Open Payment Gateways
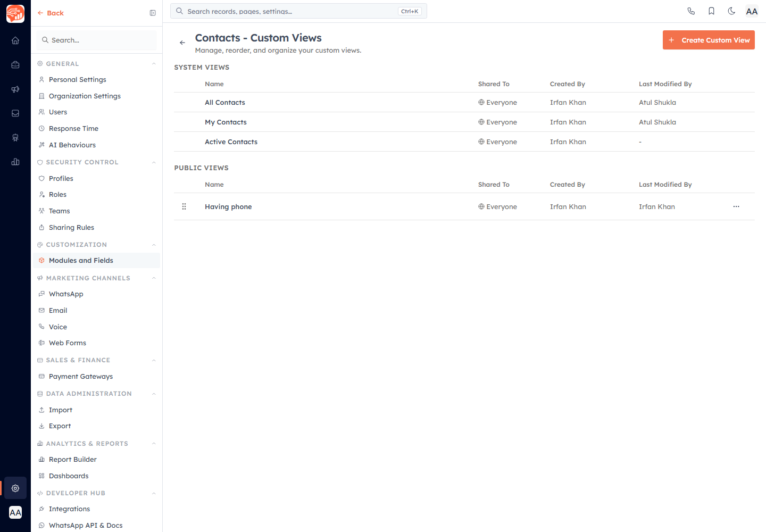Viewport: 766px width, 532px height. (97, 376)
